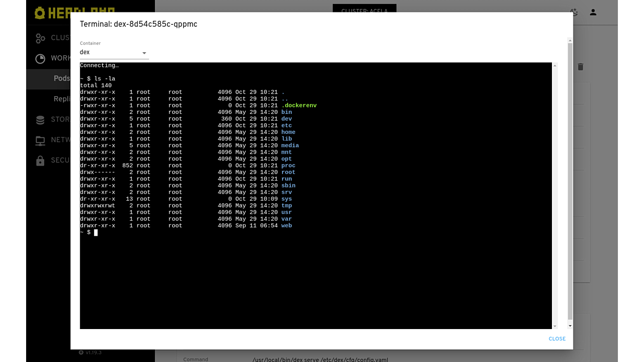Viewport: 644px width, 362px height.
Task: Click the Workloads pie-chart icon in the sidebar
Action: pos(40,59)
